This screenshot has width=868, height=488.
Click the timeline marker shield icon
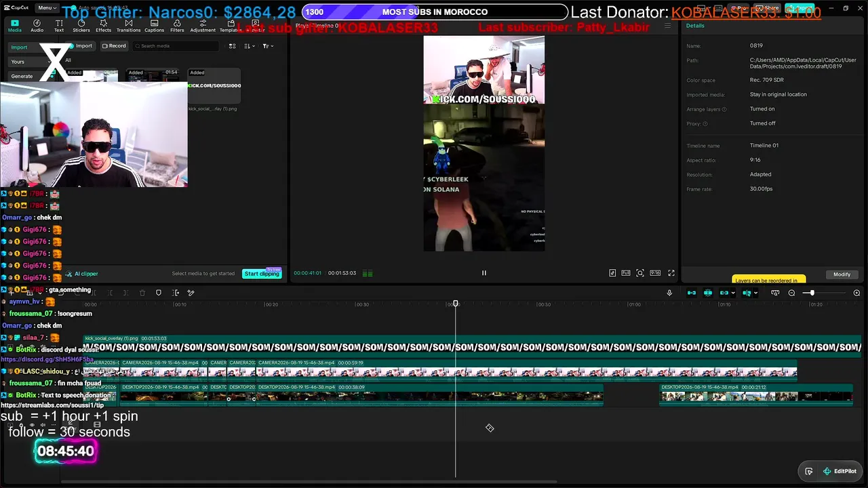coord(159,293)
